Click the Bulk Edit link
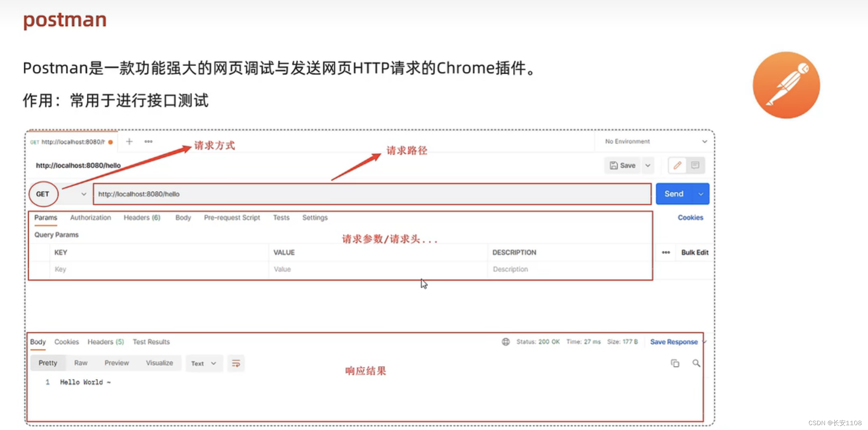Screen dimensions: 868x430 click(x=695, y=252)
